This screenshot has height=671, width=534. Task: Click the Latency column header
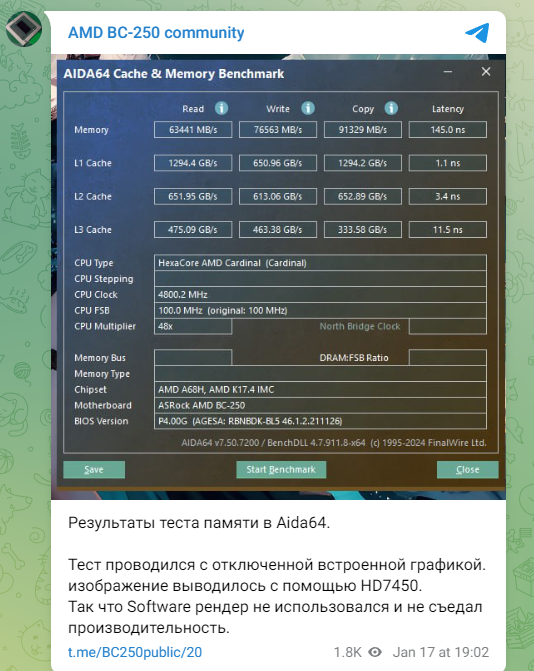448,109
